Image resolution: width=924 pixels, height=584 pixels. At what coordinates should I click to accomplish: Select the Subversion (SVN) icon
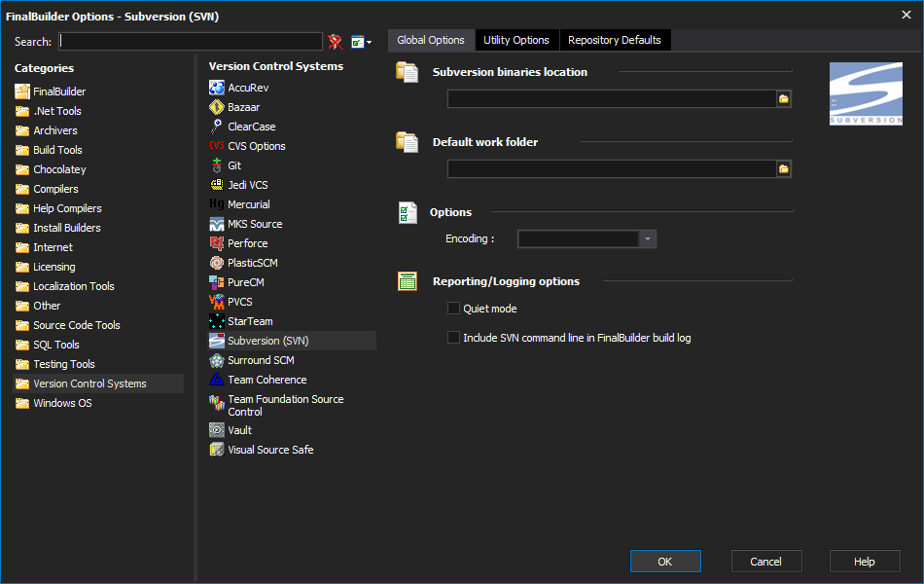[x=217, y=341]
